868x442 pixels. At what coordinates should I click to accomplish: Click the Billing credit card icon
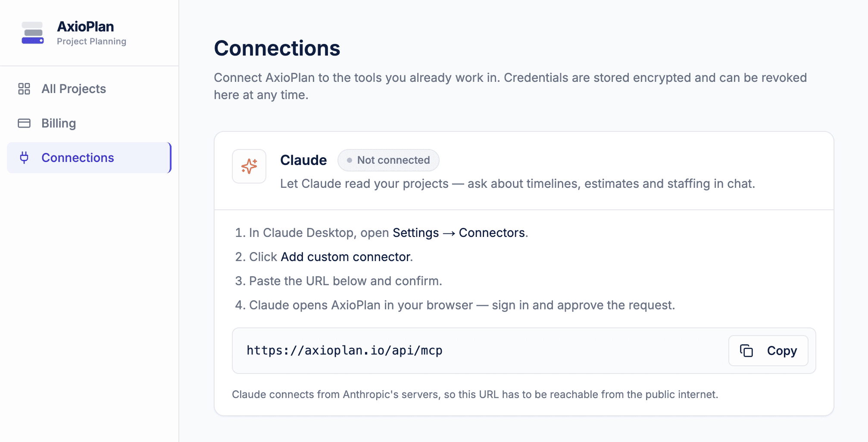pos(24,123)
